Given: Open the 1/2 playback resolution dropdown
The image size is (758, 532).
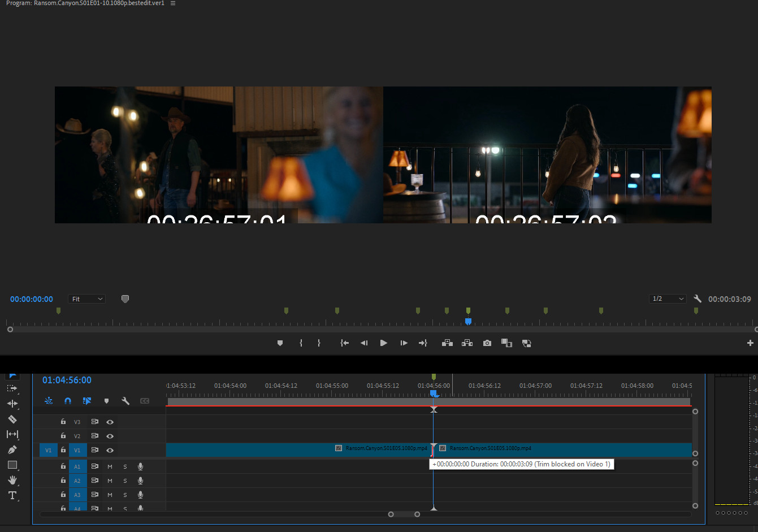Looking at the screenshot, I should [668, 299].
